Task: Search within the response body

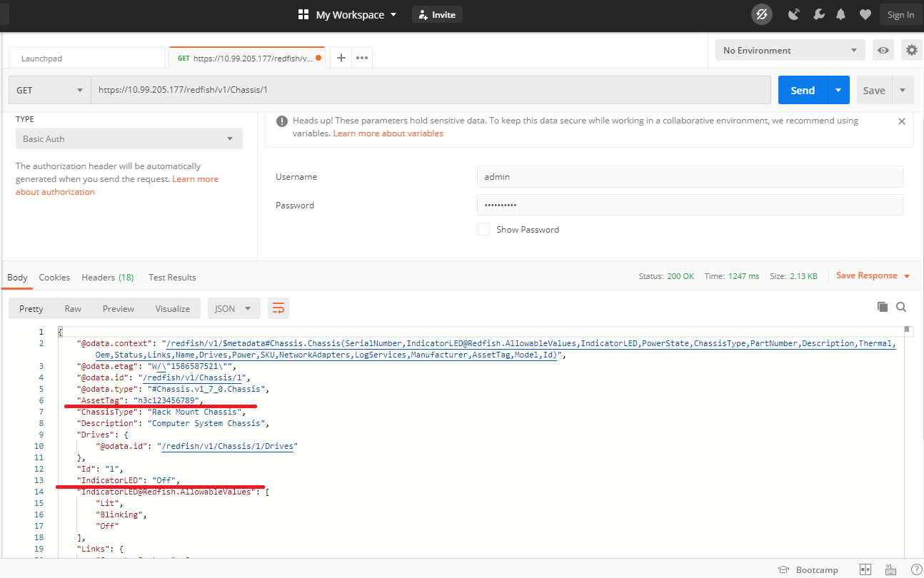Action: point(901,307)
